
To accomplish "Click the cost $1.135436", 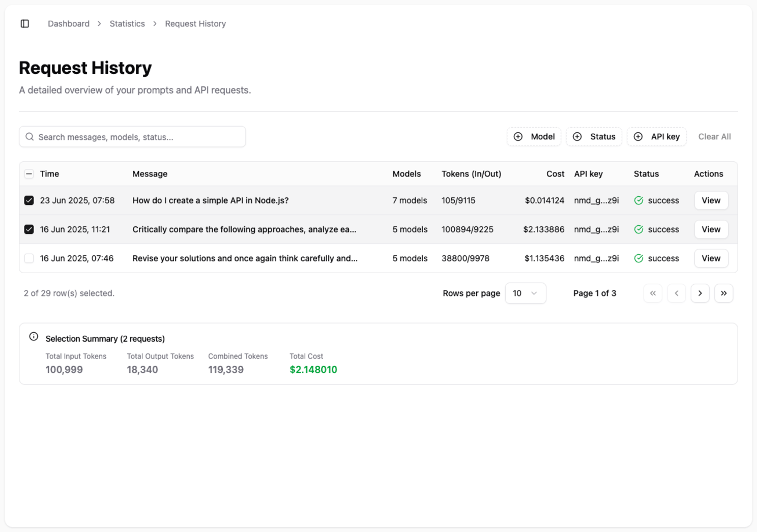I will pos(544,258).
